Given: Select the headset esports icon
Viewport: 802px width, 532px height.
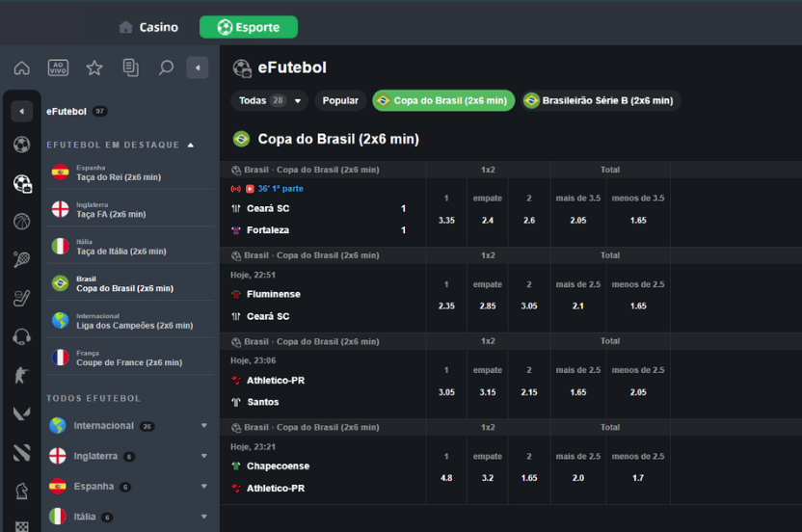Looking at the screenshot, I should [x=21, y=336].
